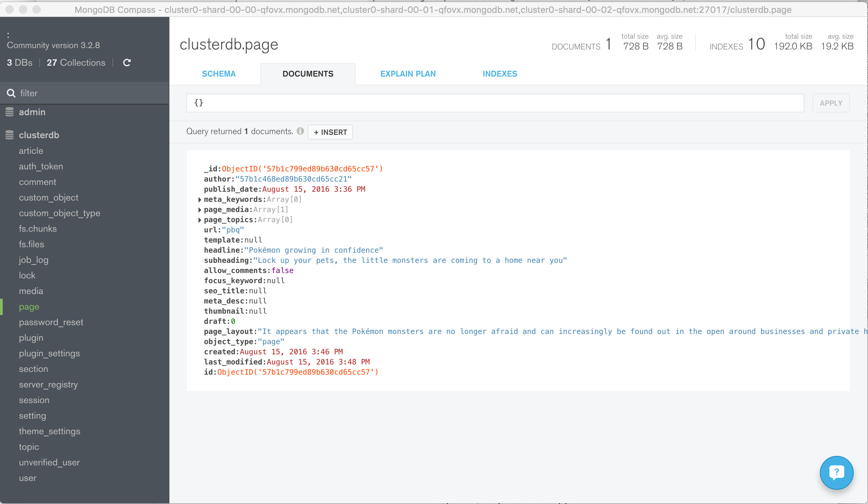The width and height of the screenshot is (868, 504).
Task: Click the INDEXES 10 statistic
Action: click(737, 44)
